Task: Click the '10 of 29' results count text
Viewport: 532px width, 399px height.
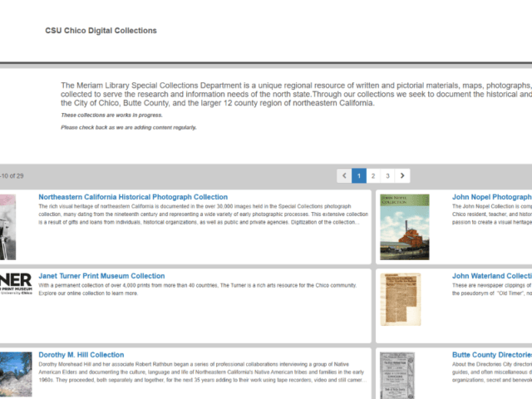Action: click(12, 176)
